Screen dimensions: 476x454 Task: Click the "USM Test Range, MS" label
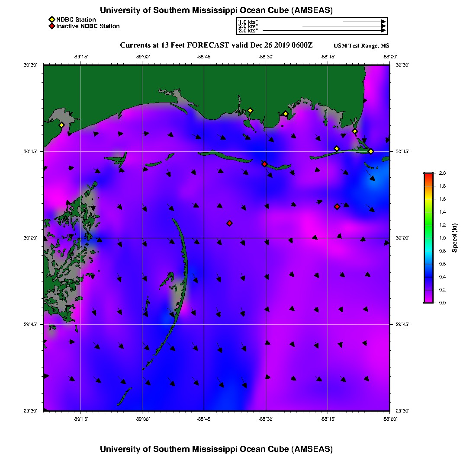361,46
